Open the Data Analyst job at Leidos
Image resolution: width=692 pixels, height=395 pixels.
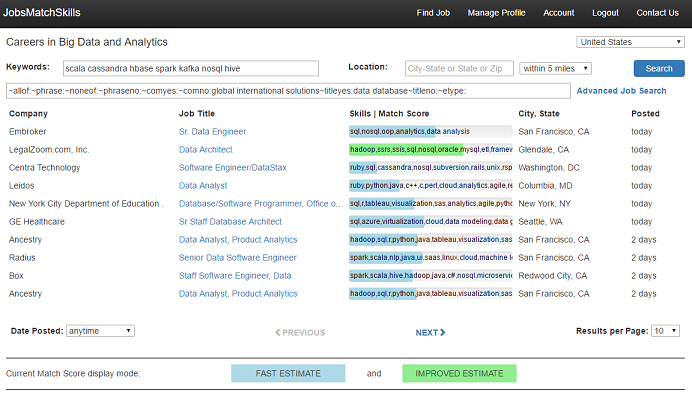coord(203,186)
